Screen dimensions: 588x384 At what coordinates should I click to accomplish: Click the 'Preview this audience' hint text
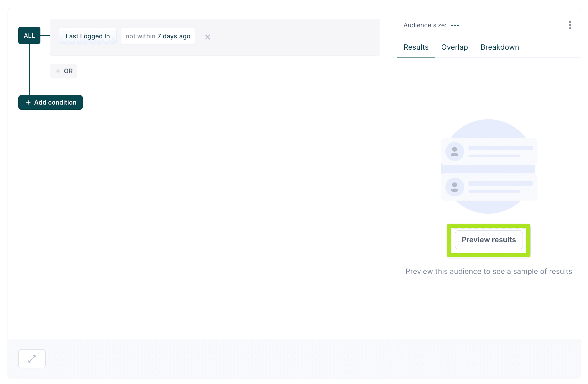coord(489,271)
